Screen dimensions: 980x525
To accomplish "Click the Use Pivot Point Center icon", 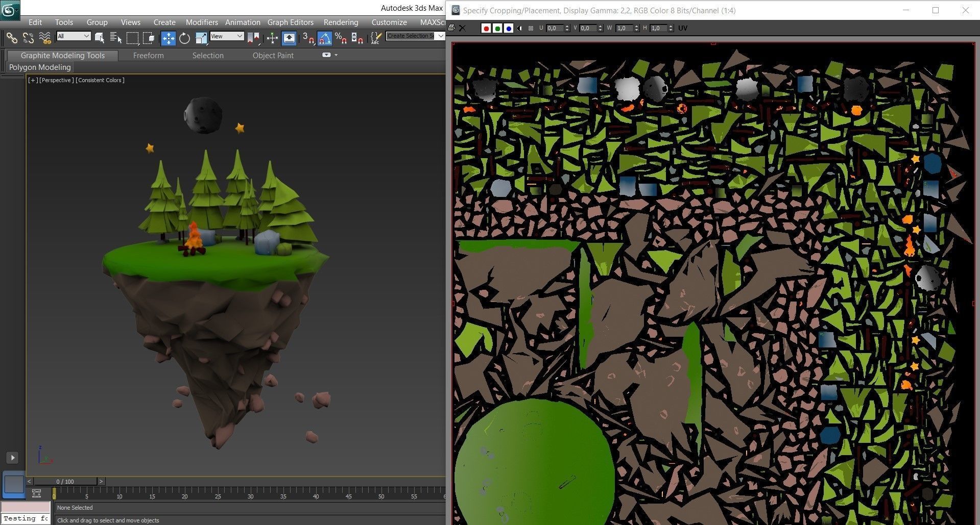I will click(253, 38).
